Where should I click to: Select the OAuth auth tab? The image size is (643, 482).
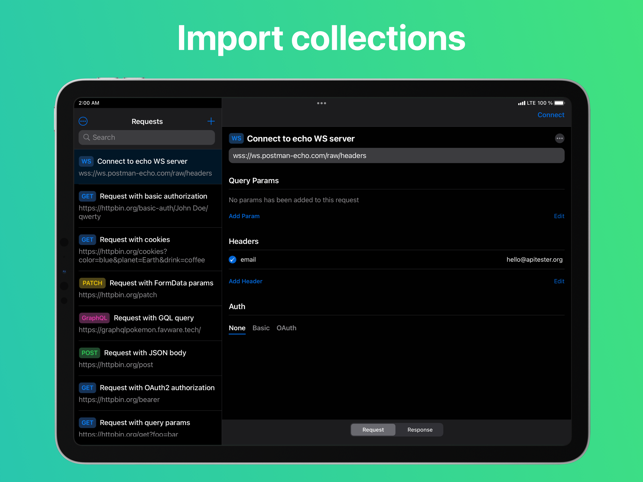[x=286, y=328]
